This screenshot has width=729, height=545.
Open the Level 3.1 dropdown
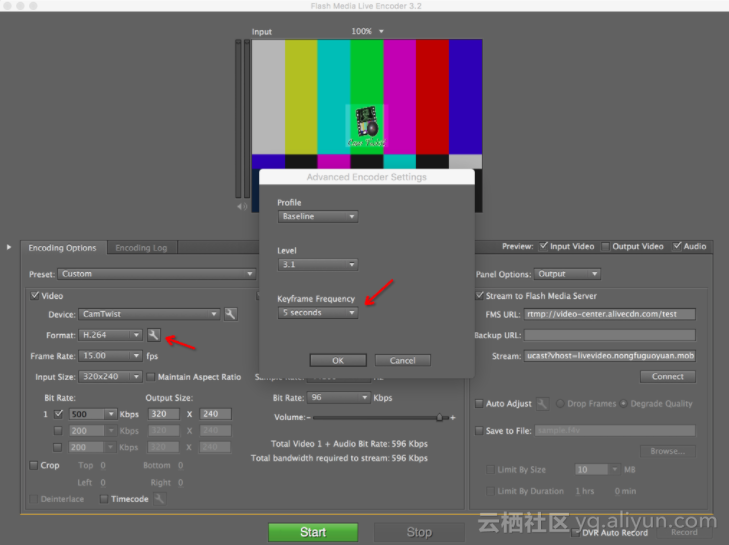318,265
